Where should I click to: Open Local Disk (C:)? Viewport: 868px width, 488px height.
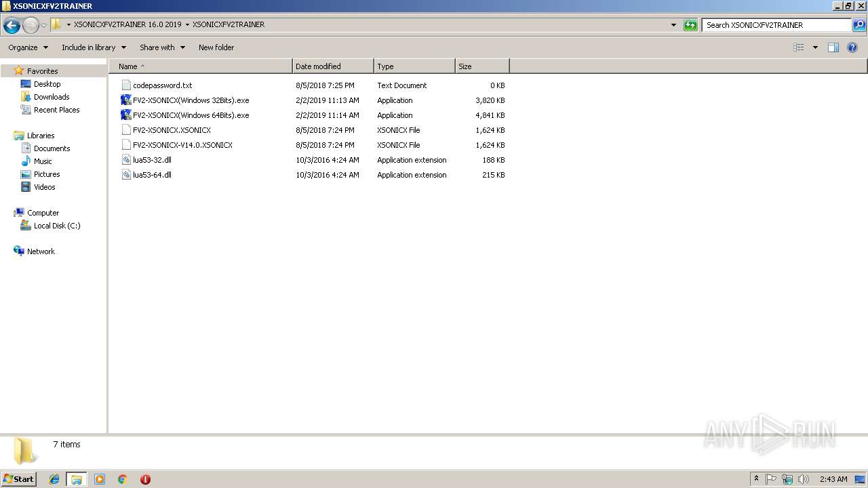click(x=57, y=226)
